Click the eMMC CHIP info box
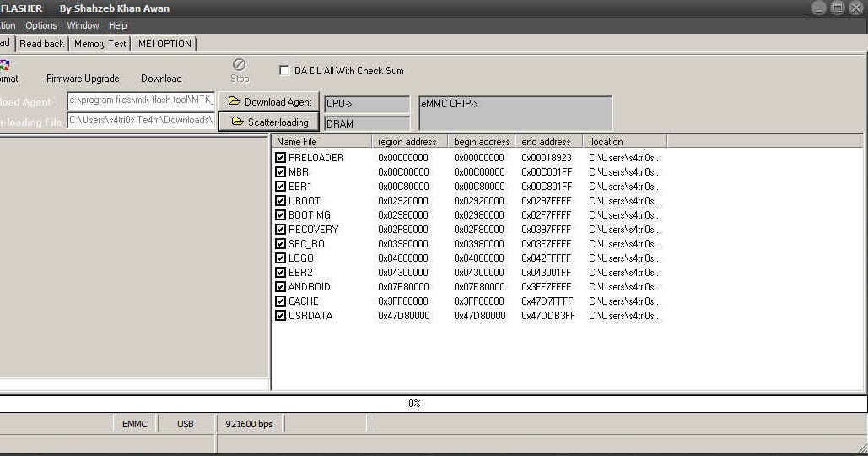The image size is (868, 456). [x=515, y=113]
